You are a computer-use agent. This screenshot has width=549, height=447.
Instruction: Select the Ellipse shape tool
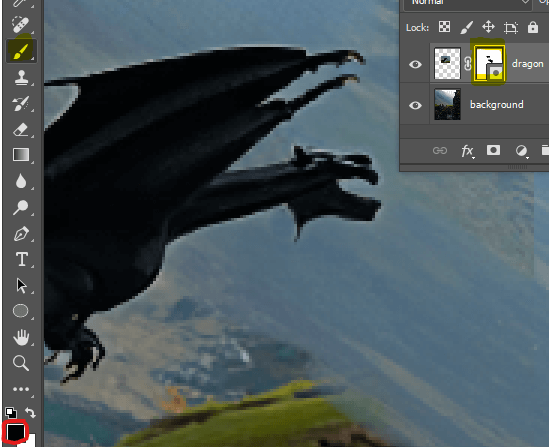tap(21, 311)
